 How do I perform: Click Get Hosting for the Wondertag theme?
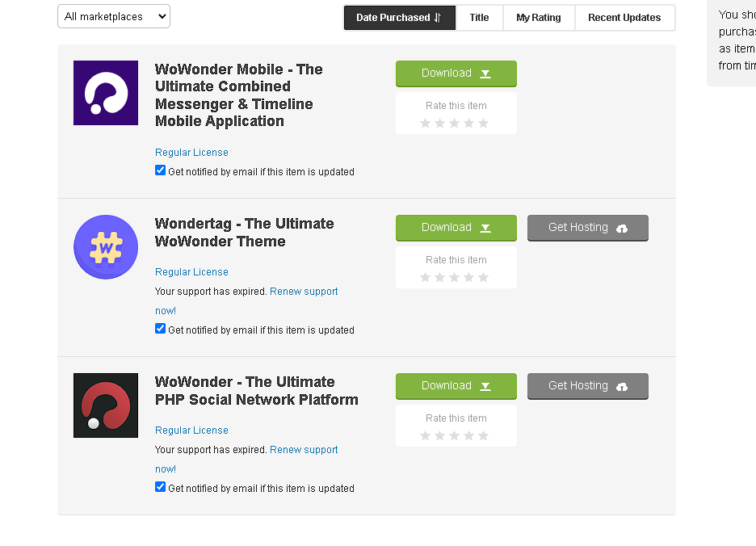[x=588, y=228]
